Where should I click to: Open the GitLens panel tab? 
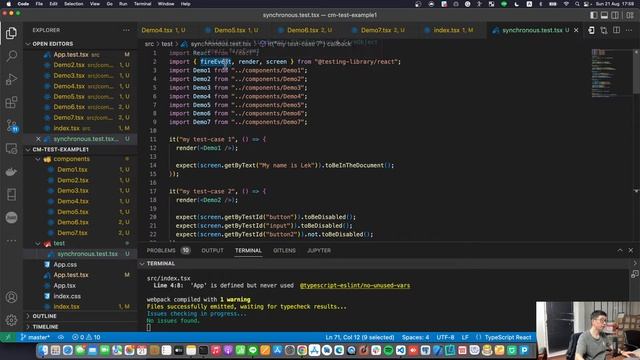(x=284, y=250)
